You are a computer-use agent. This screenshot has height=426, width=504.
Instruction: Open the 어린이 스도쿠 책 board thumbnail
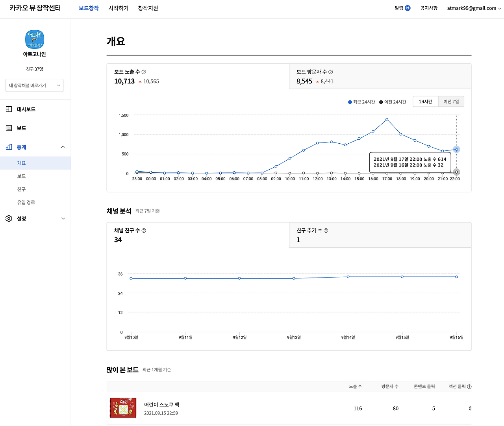(123, 407)
